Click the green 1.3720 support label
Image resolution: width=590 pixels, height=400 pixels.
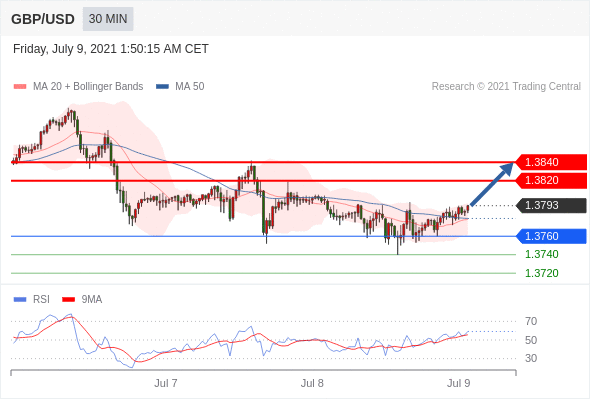click(541, 273)
